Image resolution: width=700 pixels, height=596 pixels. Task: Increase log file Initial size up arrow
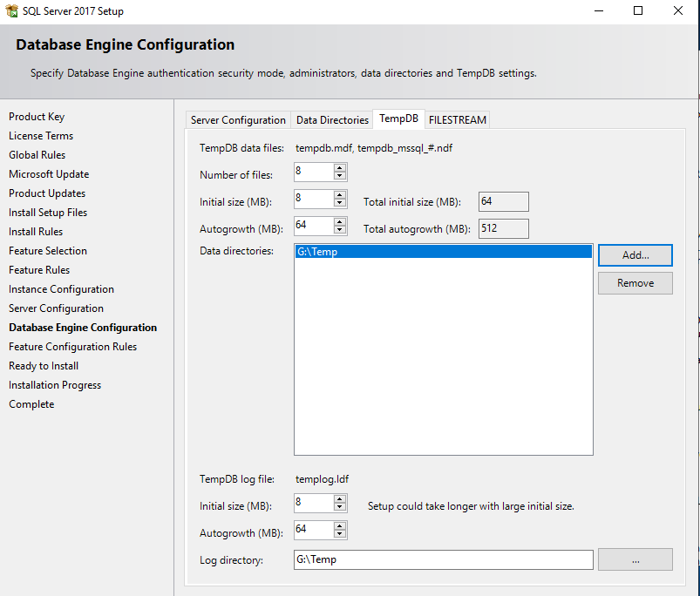pos(340,499)
